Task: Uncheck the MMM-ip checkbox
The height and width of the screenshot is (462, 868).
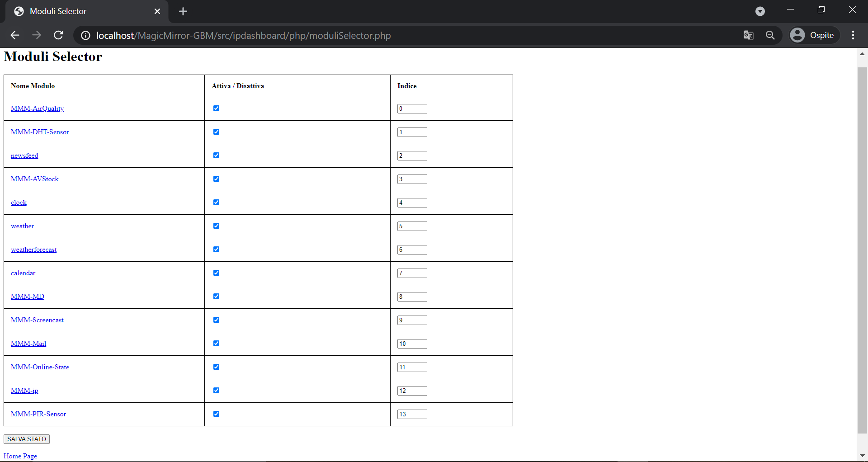Action: (216, 390)
